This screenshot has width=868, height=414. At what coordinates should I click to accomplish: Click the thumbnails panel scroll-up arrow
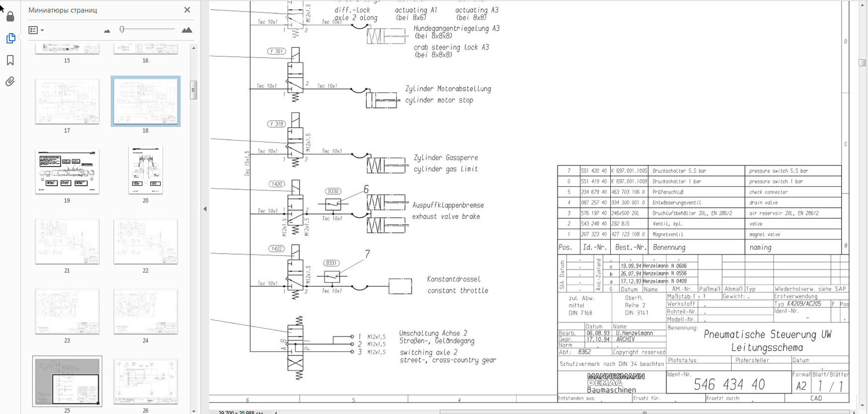coord(194,48)
